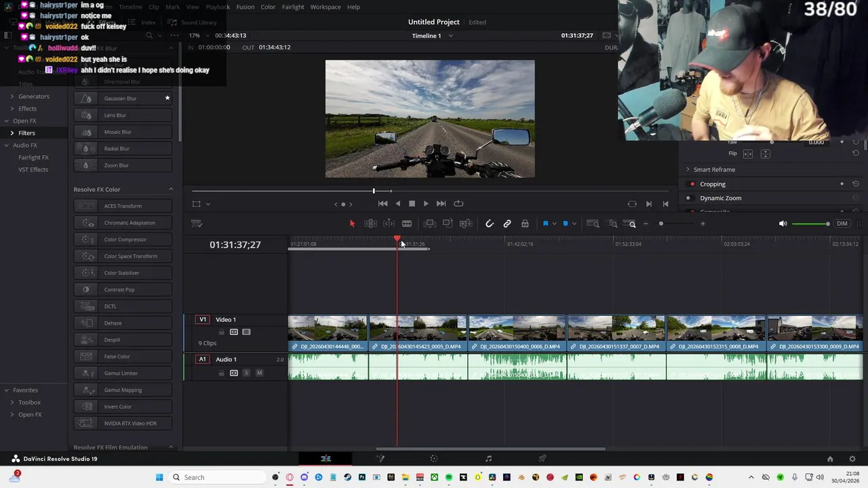Screen dimensions: 868x488
Task: Mute the Audio 1 track
Action: point(259,373)
